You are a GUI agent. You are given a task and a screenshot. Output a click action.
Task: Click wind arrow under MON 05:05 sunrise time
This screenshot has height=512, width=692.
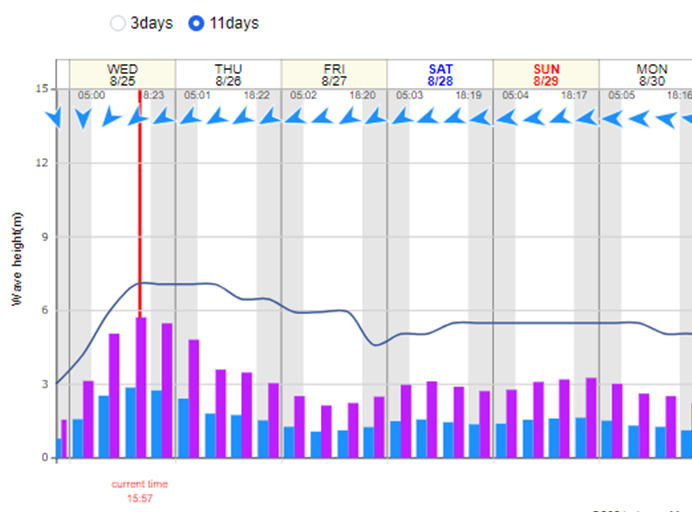tap(613, 118)
